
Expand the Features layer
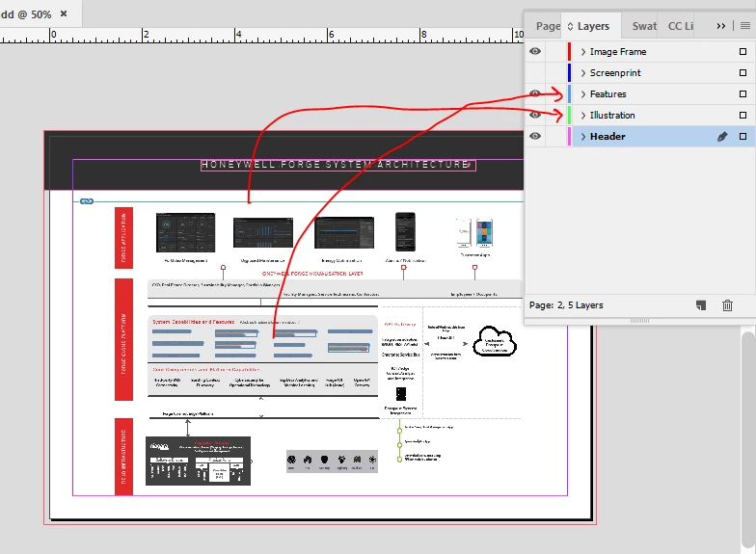click(x=583, y=94)
